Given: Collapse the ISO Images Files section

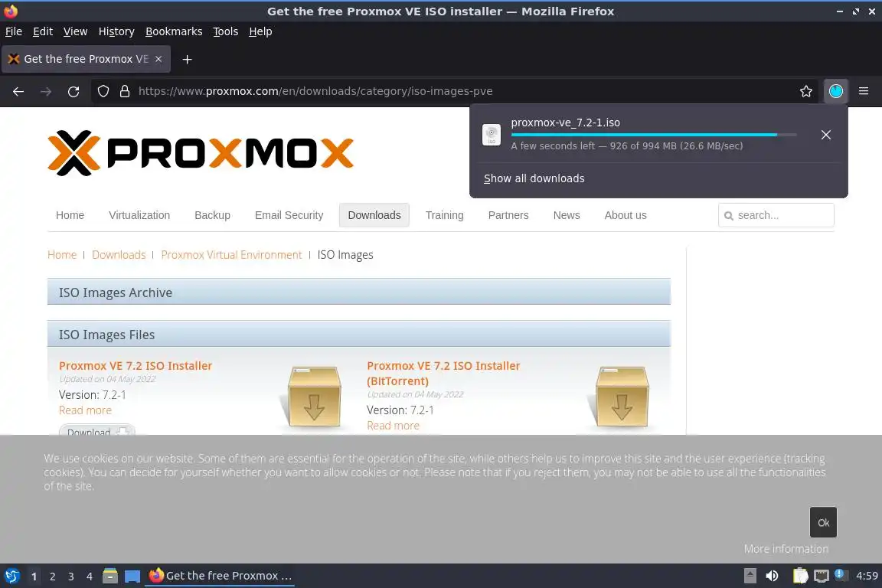Looking at the screenshot, I should [x=359, y=335].
